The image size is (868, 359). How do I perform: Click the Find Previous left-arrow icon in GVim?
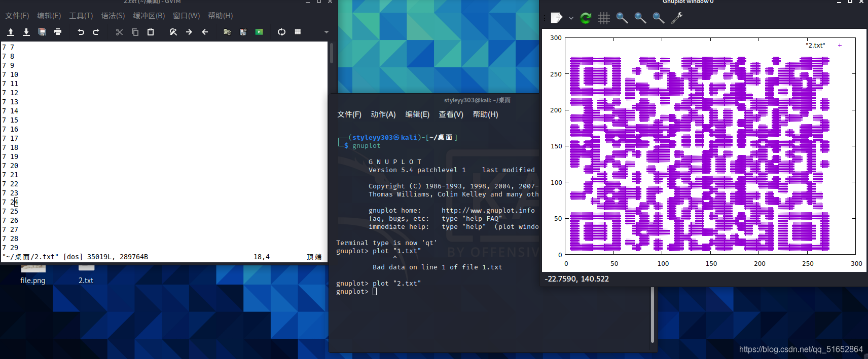(205, 32)
